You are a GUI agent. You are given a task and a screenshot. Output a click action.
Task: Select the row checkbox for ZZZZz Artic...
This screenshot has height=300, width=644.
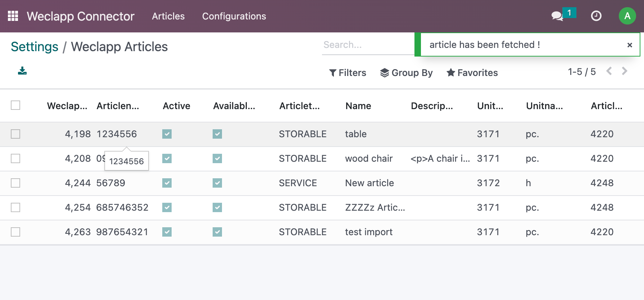coord(15,207)
